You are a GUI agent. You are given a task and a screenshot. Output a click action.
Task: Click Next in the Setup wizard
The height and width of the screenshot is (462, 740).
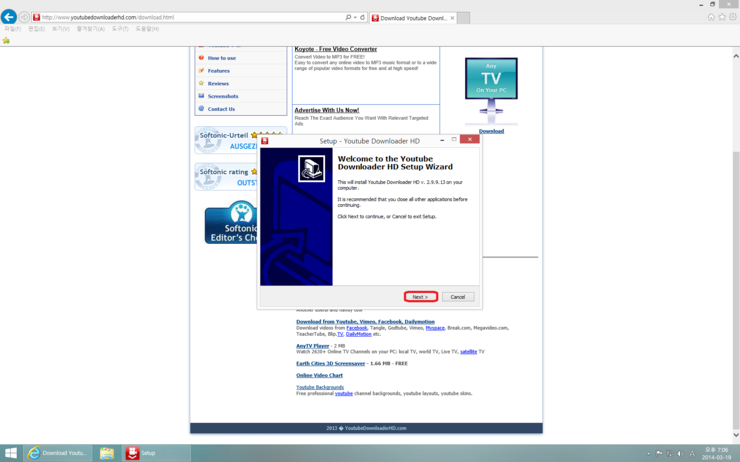[420, 297]
